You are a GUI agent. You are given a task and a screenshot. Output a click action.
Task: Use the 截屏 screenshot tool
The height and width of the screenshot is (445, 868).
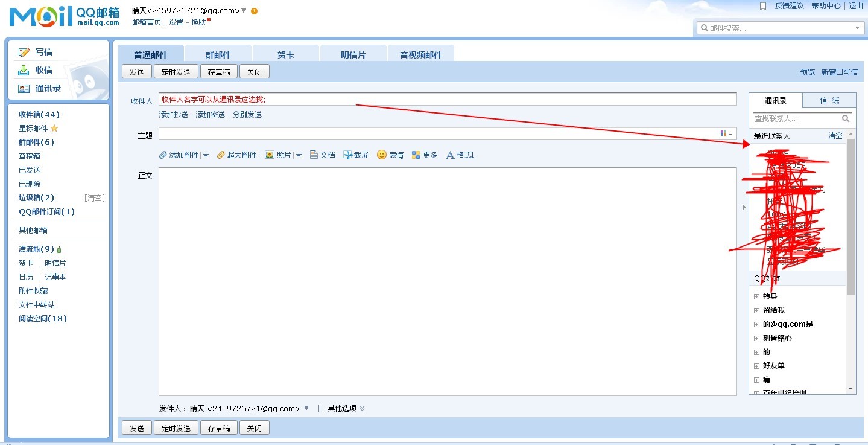[355, 155]
